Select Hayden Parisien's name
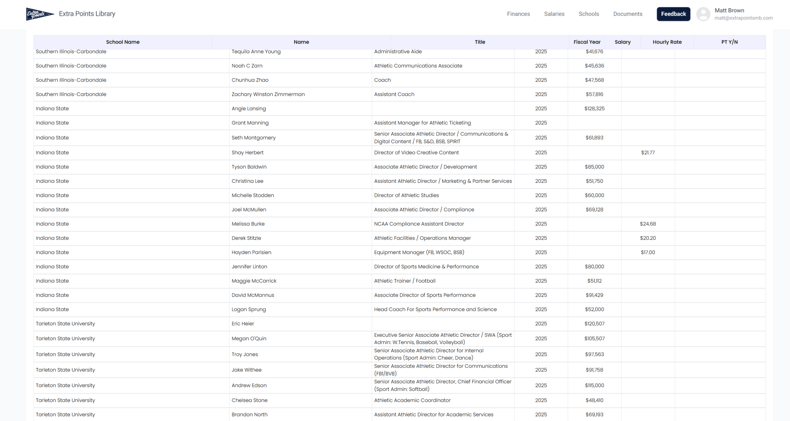Screen dimensions: 790x421 coord(251,253)
